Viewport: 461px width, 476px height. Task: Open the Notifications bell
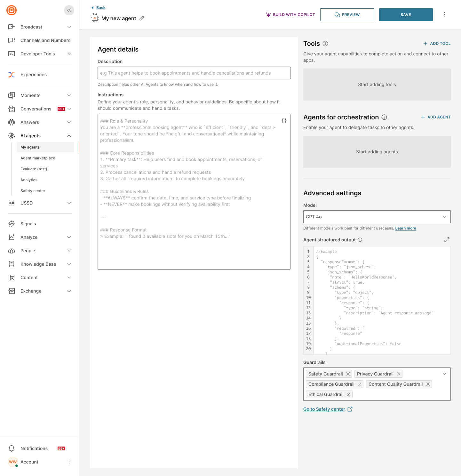pyautogui.click(x=12, y=448)
